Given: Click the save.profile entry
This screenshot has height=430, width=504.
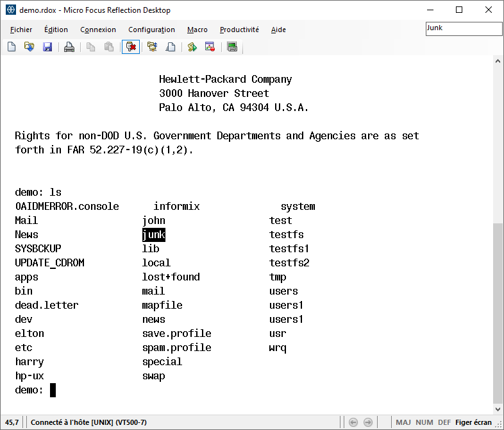Looking at the screenshot, I should tap(177, 334).
